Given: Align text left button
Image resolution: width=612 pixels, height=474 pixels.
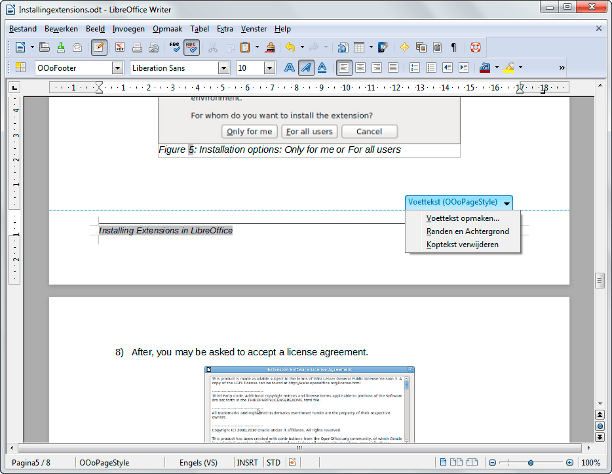Looking at the screenshot, I should (x=344, y=68).
